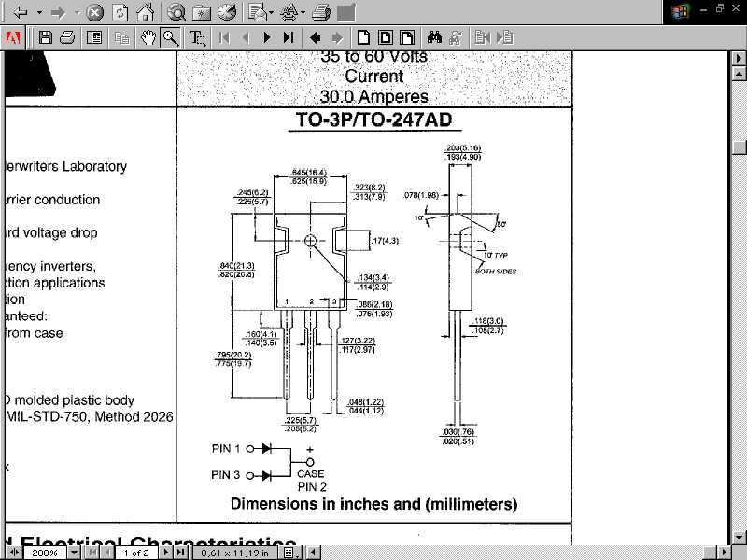Go to the first page from the status bar
Screen dimensions: 747x560
pos(93,553)
